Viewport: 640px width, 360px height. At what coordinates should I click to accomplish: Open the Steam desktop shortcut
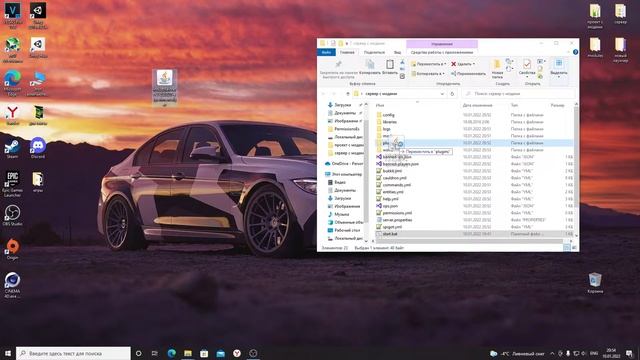point(12,149)
